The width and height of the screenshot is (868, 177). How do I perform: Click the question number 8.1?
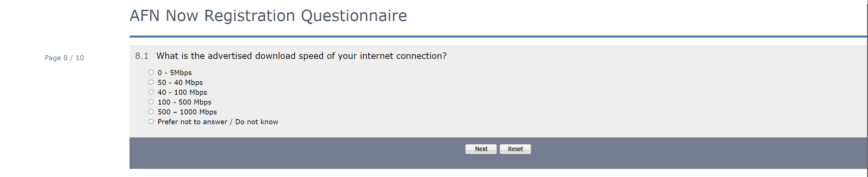[142, 56]
